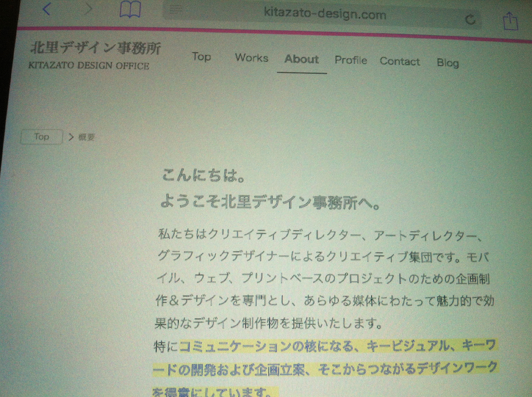Screen dimensions: 532x397
Task: Open the Top navigation item
Action: (201, 57)
